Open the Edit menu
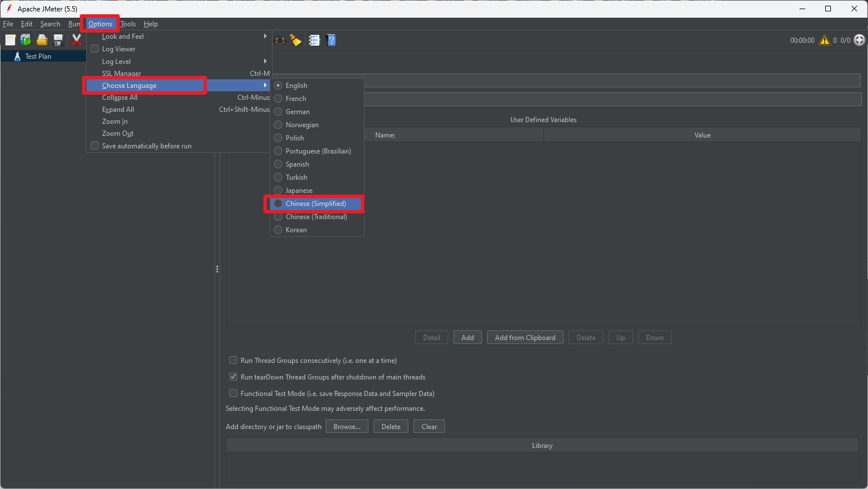This screenshot has width=868, height=489. tap(27, 24)
